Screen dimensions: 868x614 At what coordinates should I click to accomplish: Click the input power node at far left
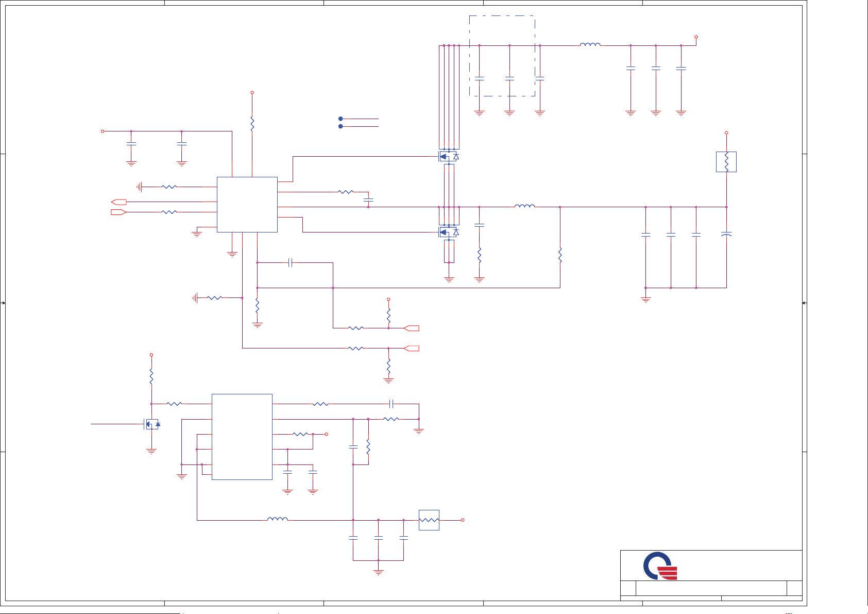tap(103, 131)
